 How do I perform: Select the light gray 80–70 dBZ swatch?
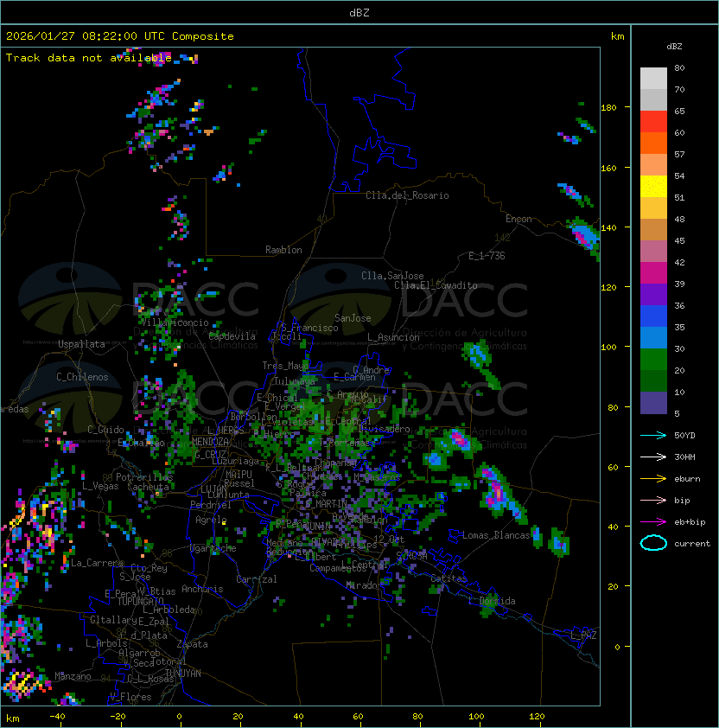pos(653,78)
